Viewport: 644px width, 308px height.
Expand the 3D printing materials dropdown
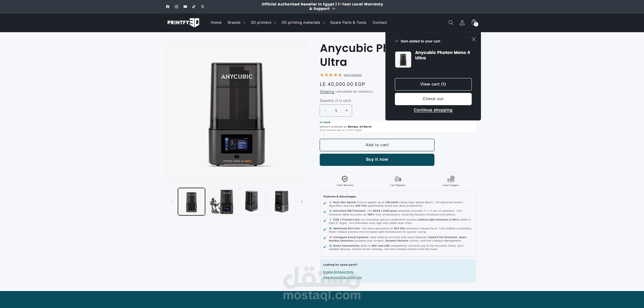coord(303,23)
